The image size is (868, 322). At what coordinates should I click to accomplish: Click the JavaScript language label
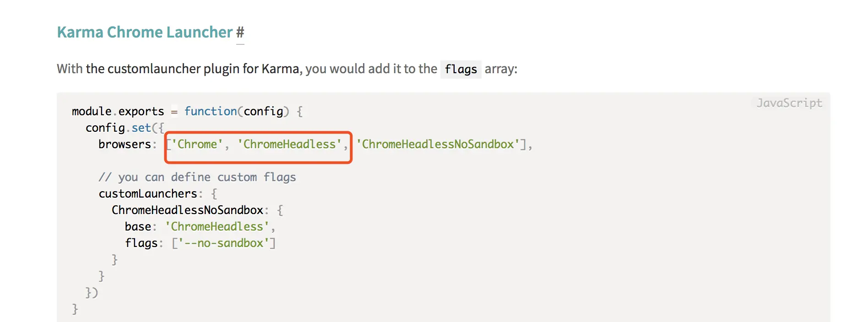pos(789,103)
